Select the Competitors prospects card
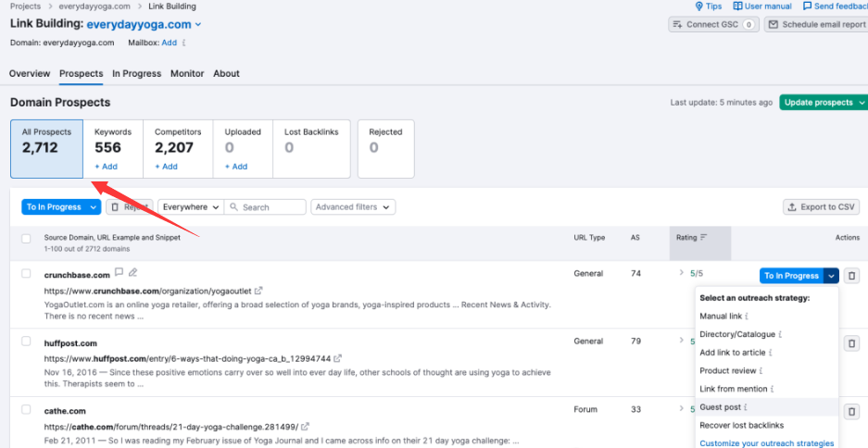Viewport: 868px width, 448px height. pos(178,147)
